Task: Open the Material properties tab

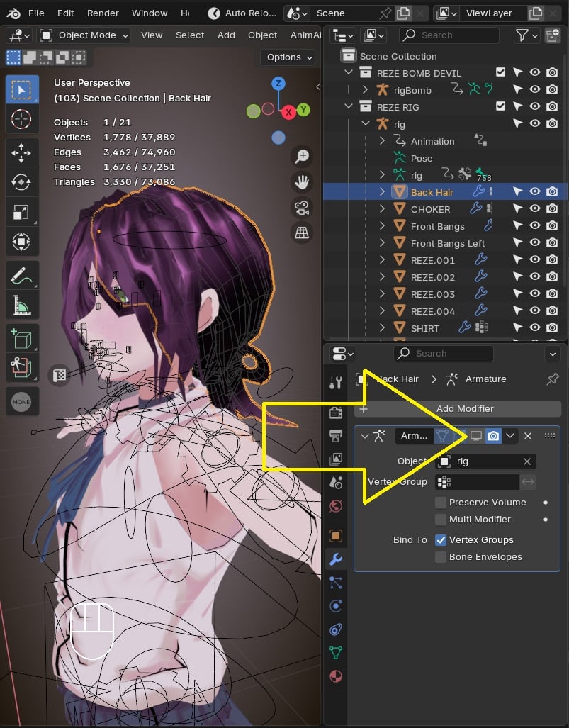Action: tap(336, 676)
